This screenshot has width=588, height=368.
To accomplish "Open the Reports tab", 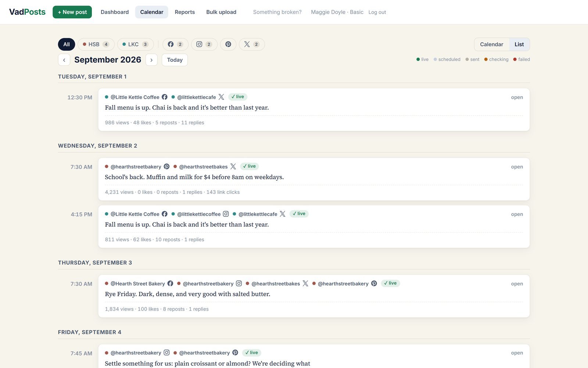I will [x=185, y=12].
